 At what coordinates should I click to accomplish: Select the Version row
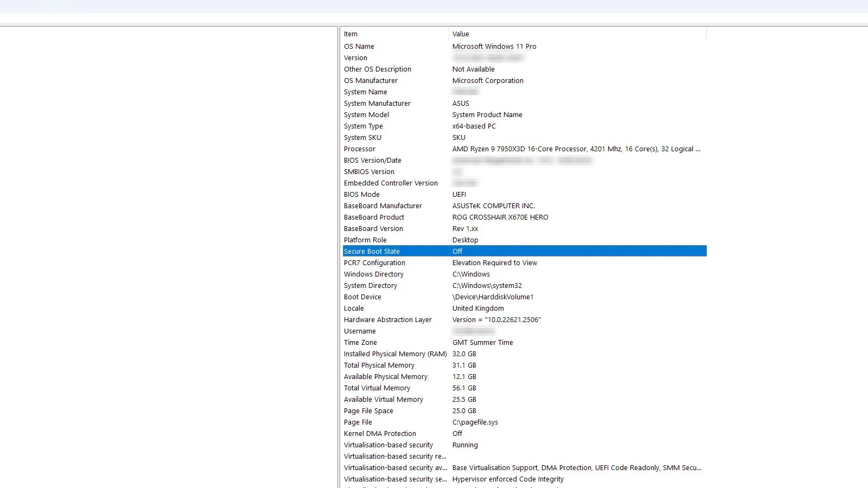click(x=525, y=57)
